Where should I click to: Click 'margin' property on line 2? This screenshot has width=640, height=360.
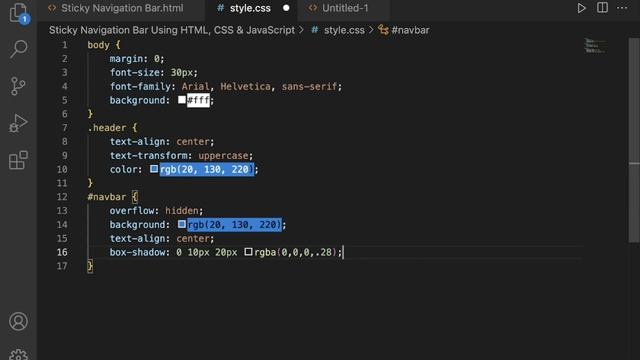pyautogui.click(x=126, y=59)
